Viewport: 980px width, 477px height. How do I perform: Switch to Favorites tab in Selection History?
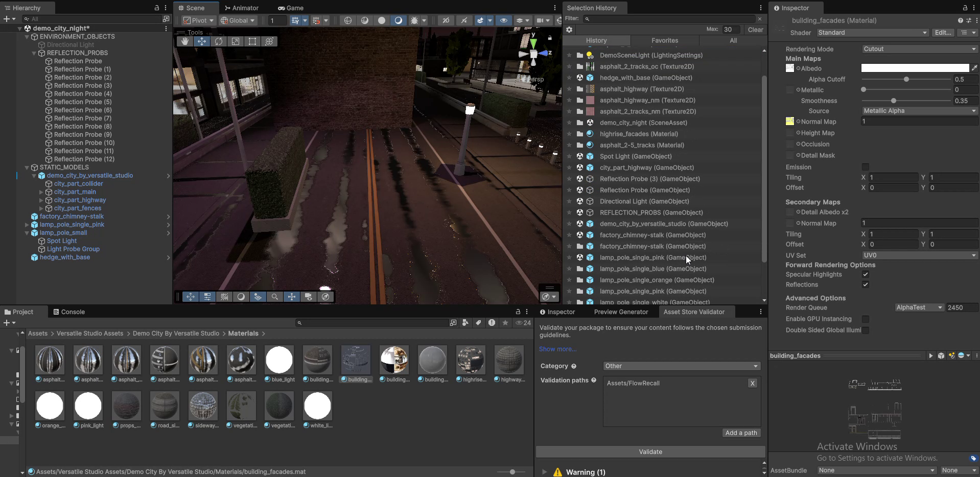pos(665,40)
